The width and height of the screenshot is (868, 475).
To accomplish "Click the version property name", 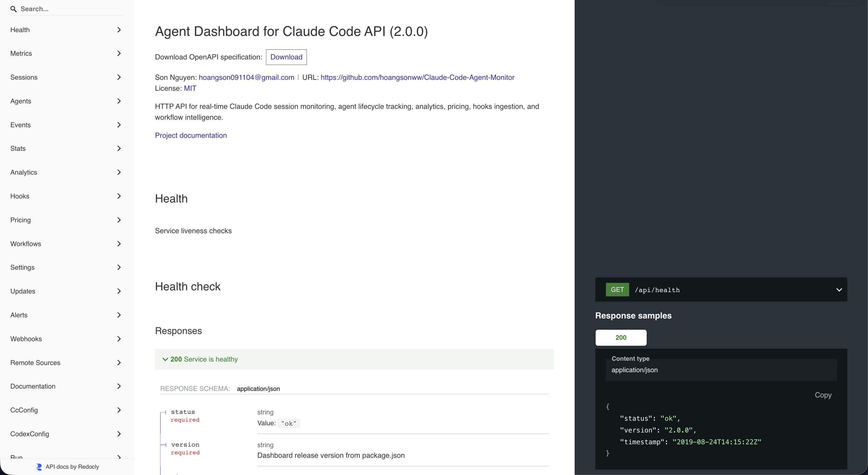I will point(185,445).
